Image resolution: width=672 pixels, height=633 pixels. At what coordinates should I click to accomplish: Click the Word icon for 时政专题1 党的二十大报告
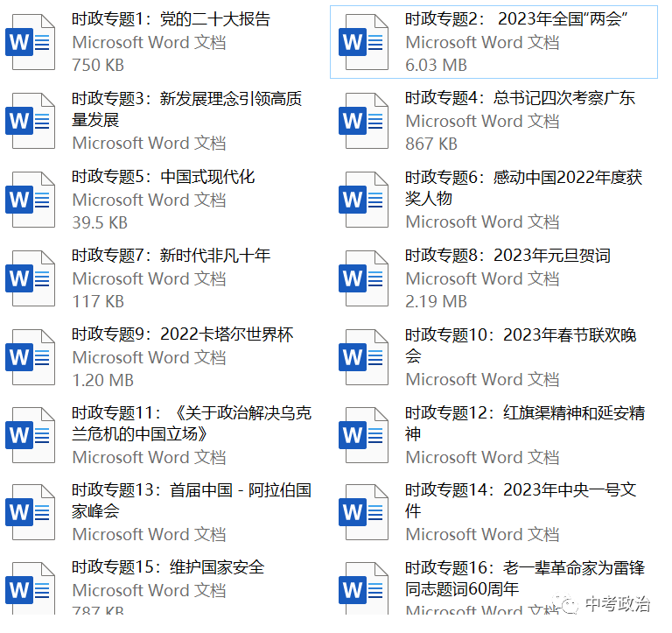[x=30, y=42]
